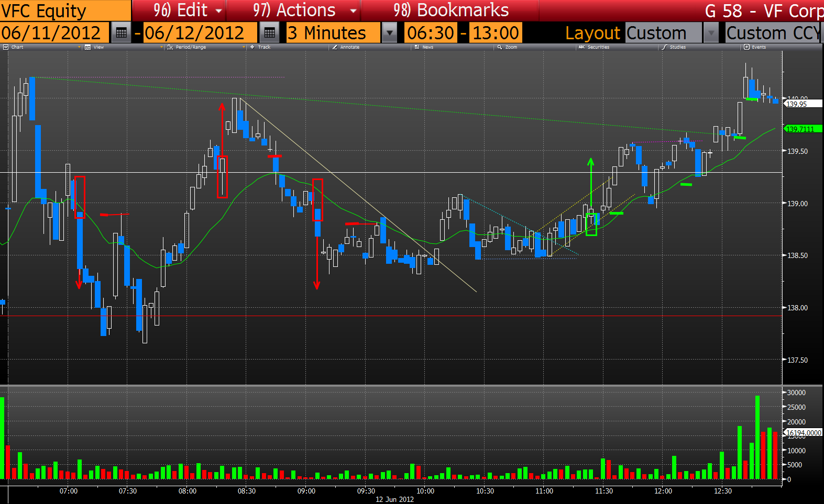Open the Studies curve icon
This screenshot has width=824, height=504.
coord(664,47)
